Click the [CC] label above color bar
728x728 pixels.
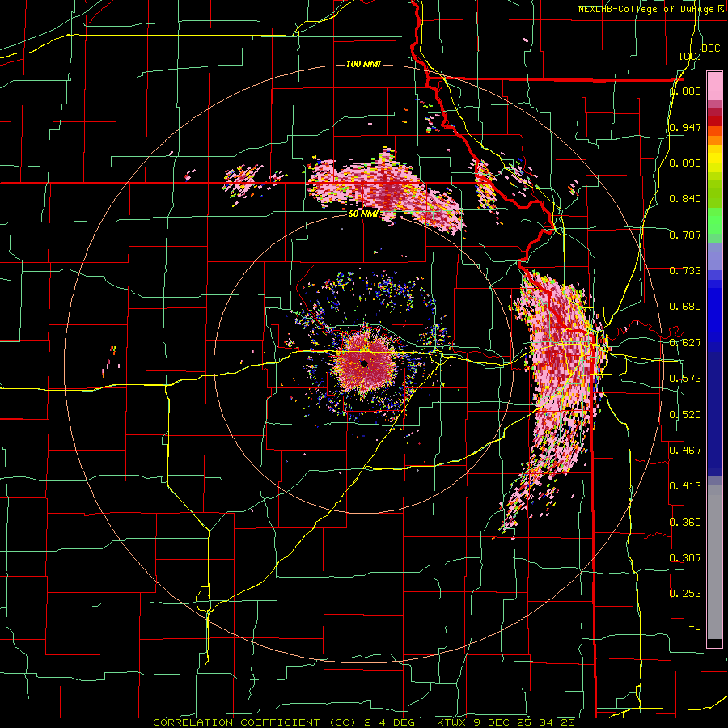pyautogui.click(x=690, y=56)
